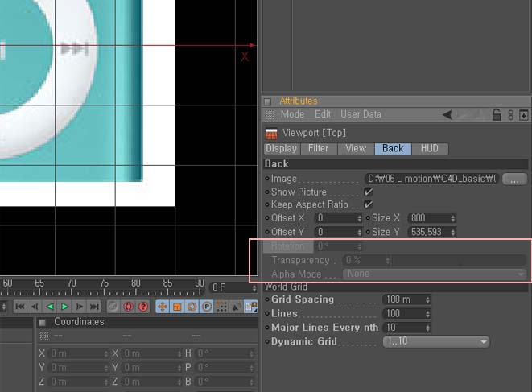The height and width of the screenshot is (392, 532).
Task: Click the Show Picture animation dot
Action: pos(267,192)
